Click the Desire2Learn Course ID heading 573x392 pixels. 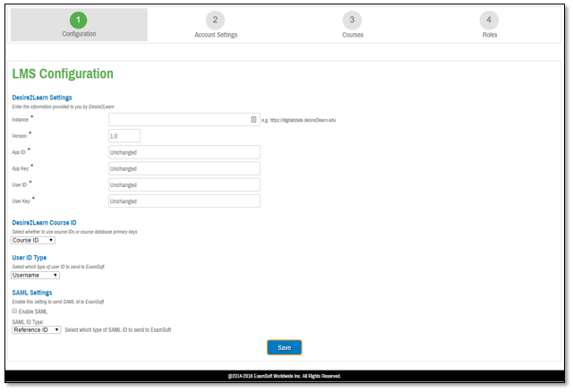click(44, 223)
